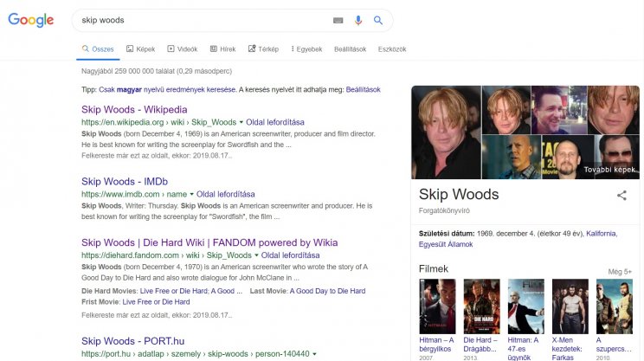Click Oldal lefordítása for the Wikipedia result
This screenshot has width=644, height=361.
click(274, 122)
